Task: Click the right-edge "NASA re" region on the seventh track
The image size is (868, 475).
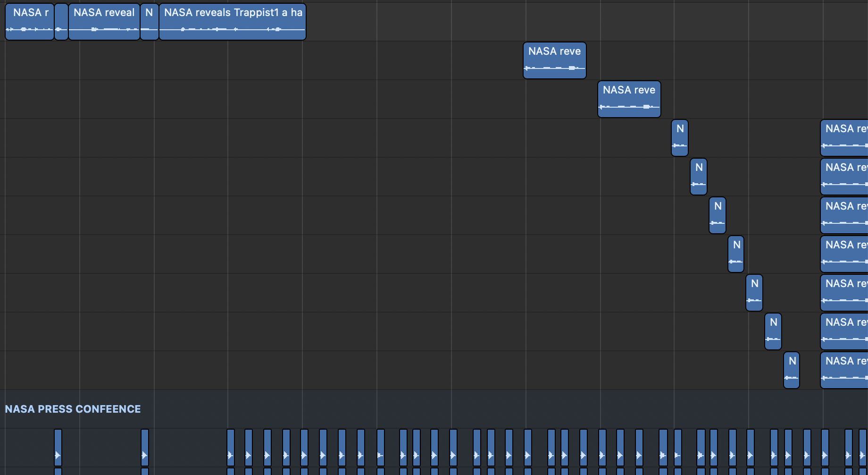Action: pos(844,254)
